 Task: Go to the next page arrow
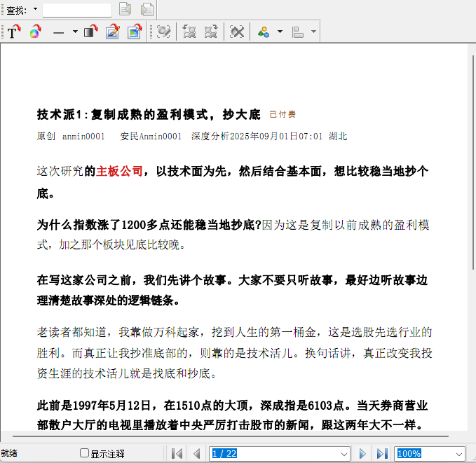pyautogui.click(x=362, y=454)
